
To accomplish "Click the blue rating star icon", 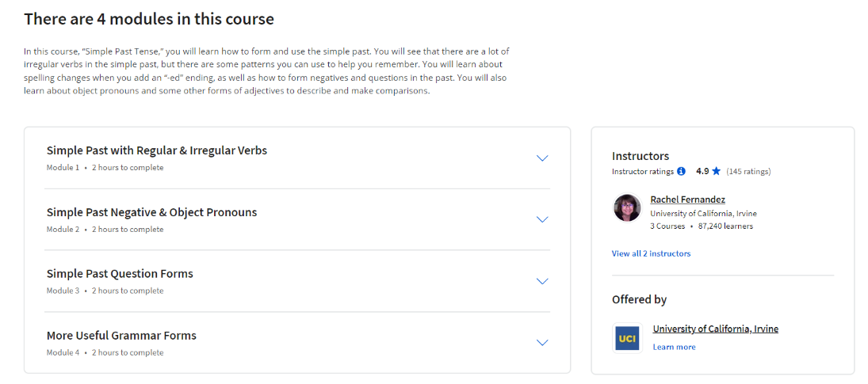I will coord(716,171).
